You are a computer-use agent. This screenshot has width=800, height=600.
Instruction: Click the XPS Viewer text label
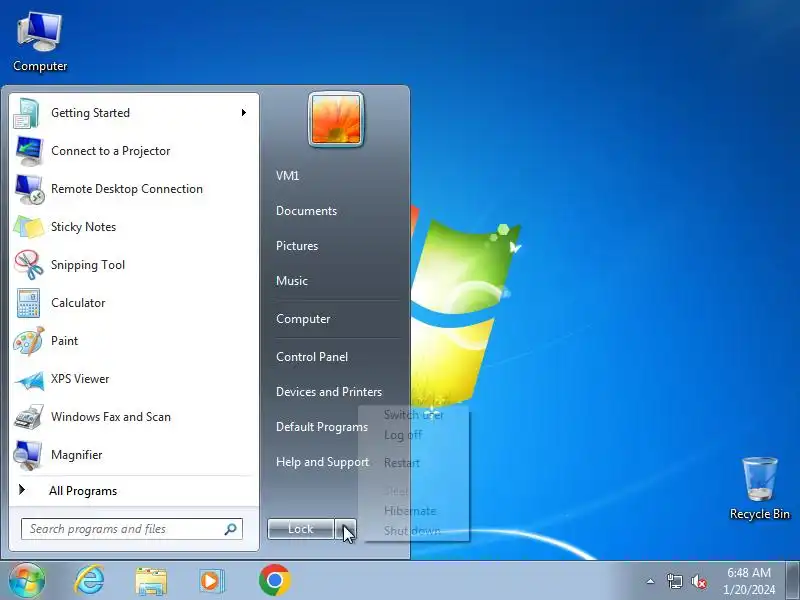pyautogui.click(x=80, y=379)
